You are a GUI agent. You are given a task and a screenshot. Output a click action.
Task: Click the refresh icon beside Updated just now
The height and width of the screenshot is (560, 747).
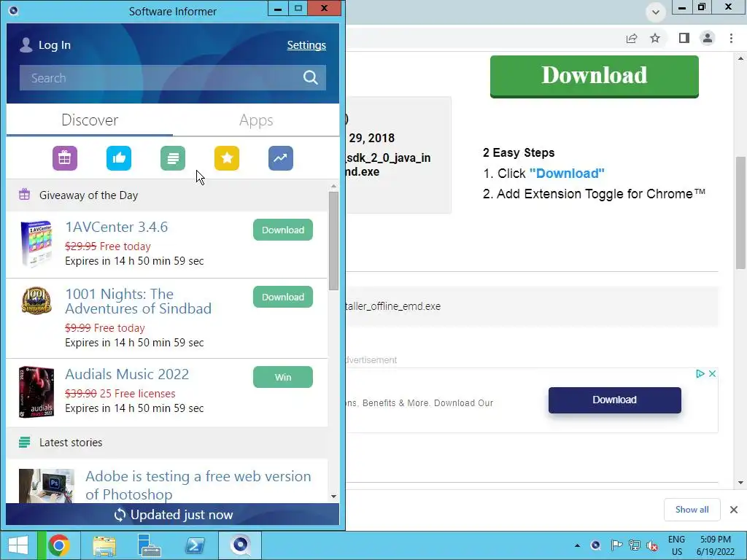click(x=120, y=515)
